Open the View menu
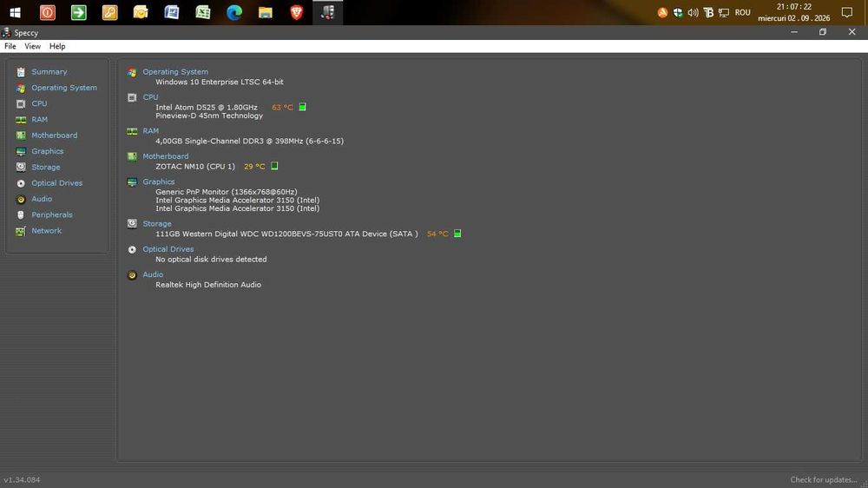The height and width of the screenshot is (488, 868). click(33, 47)
